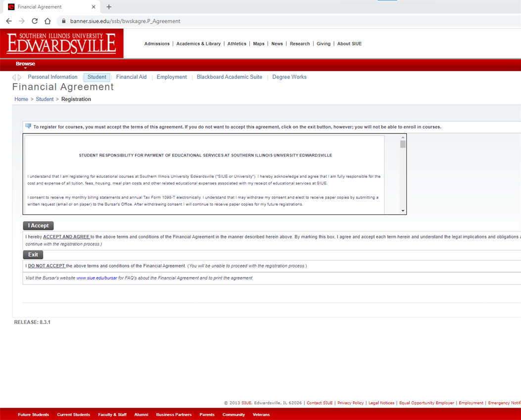Close the Financial Agreement browser tab
The height and width of the screenshot is (420, 521).
(x=94, y=7)
